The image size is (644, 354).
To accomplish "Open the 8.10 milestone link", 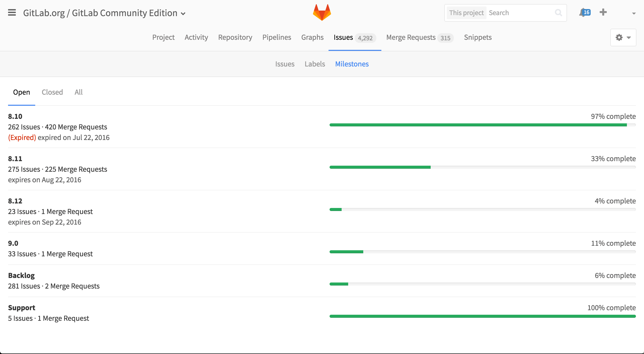I will (x=15, y=116).
